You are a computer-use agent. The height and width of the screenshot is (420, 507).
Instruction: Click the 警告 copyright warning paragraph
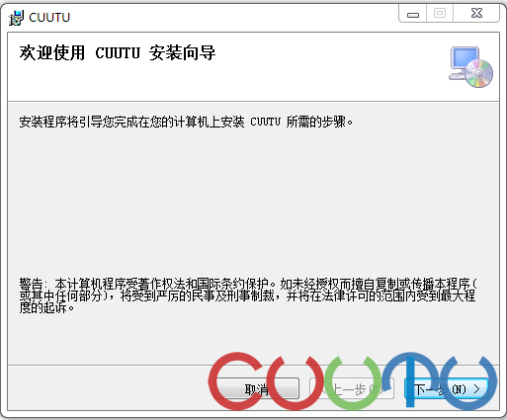(x=247, y=295)
